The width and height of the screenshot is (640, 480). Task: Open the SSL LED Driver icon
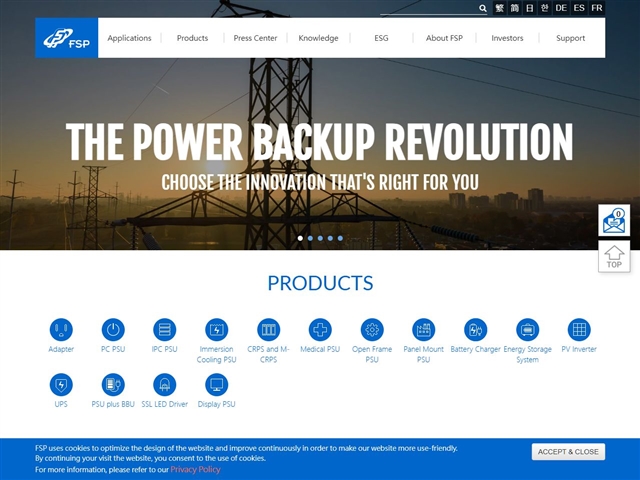[x=164, y=384]
